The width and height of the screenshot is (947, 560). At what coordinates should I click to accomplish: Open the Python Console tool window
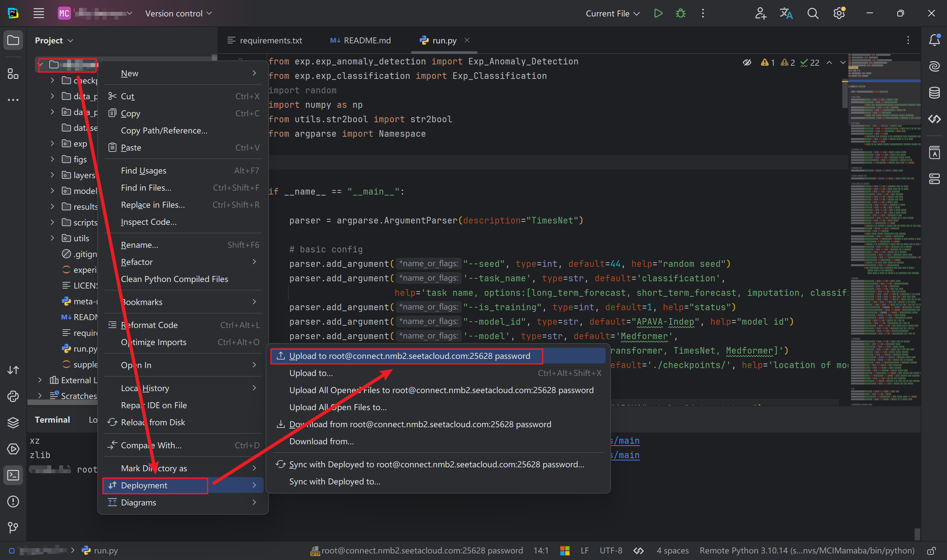pos(13,396)
